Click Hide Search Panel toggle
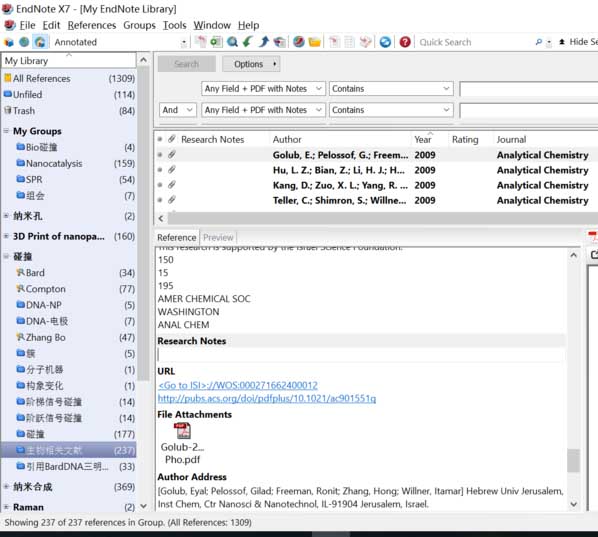The height and width of the screenshot is (537, 598). pos(578,42)
